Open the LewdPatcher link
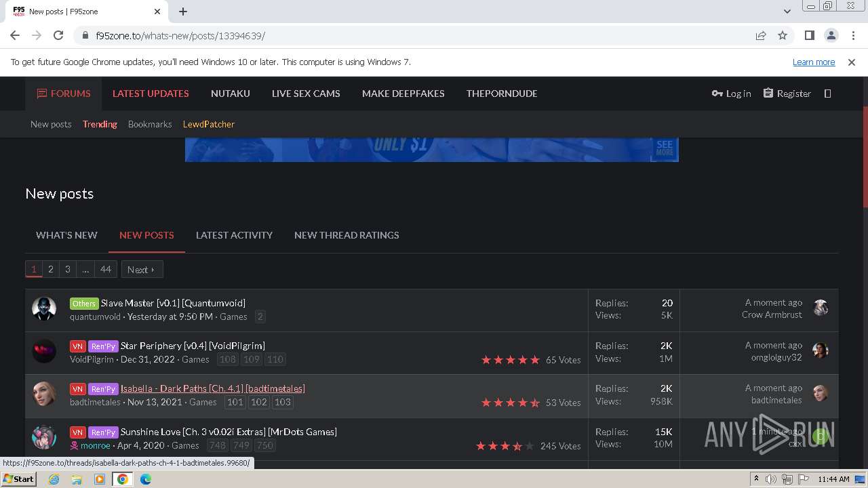This screenshot has width=868, height=488. point(209,124)
